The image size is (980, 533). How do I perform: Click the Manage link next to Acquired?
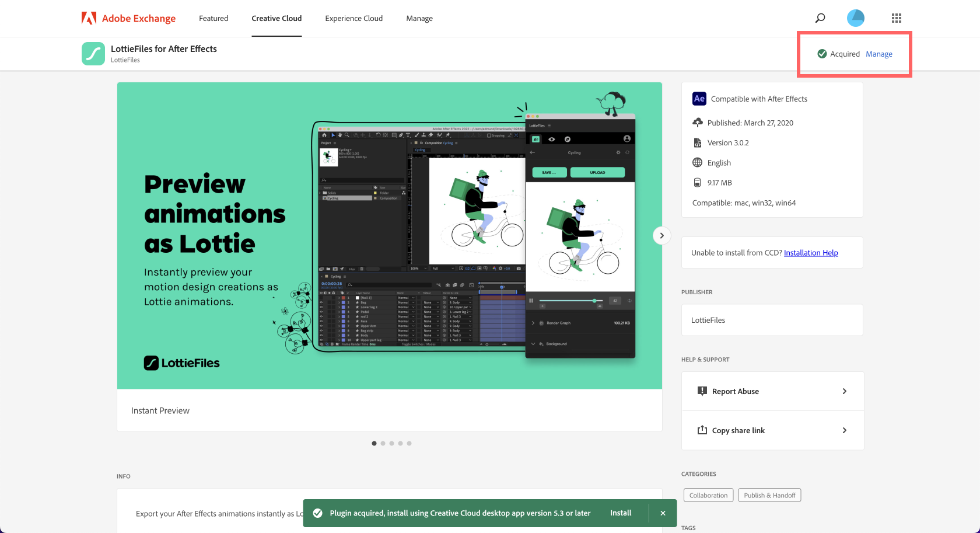pyautogui.click(x=879, y=54)
